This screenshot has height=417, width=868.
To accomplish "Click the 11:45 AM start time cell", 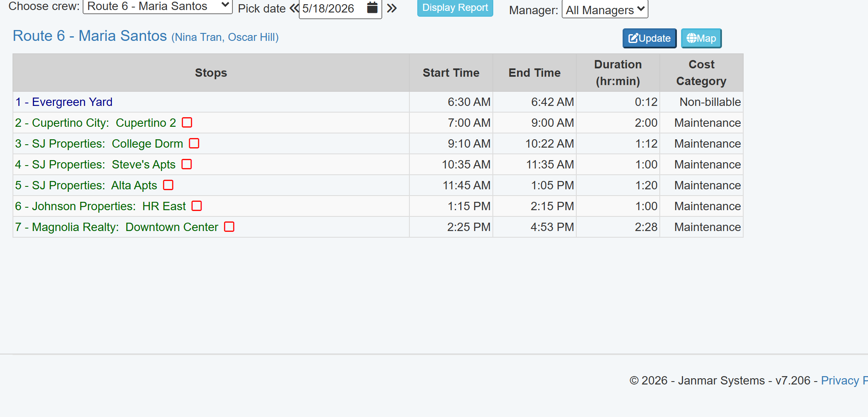I will [x=451, y=185].
